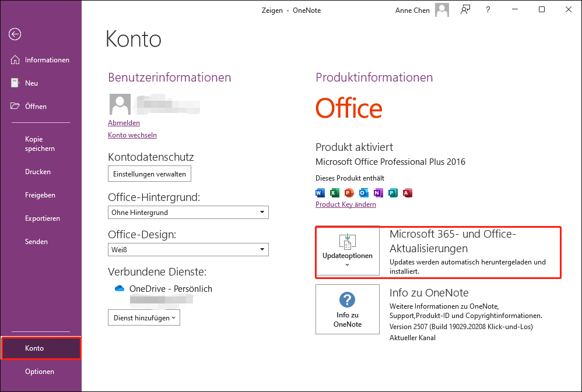Click the Neu notebook icon
This screenshot has width=582, height=392.
(15, 83)
